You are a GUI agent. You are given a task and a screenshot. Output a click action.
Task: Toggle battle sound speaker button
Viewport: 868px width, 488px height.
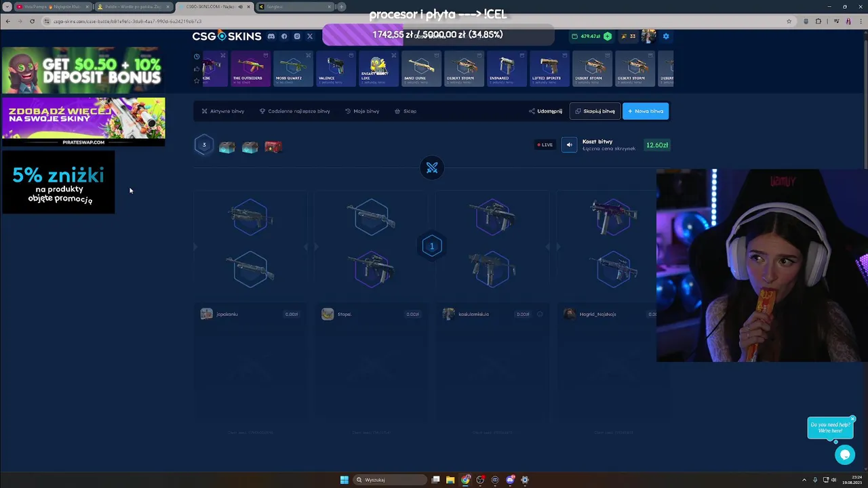(569, 144)
